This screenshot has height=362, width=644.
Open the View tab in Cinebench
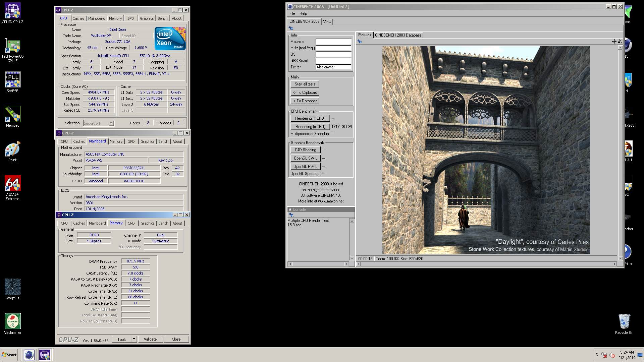point(327,22)
